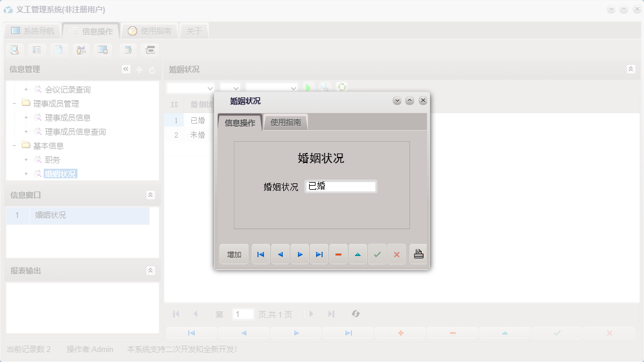Click the green run/execute arrow above the grid

(x=309, y=87)
